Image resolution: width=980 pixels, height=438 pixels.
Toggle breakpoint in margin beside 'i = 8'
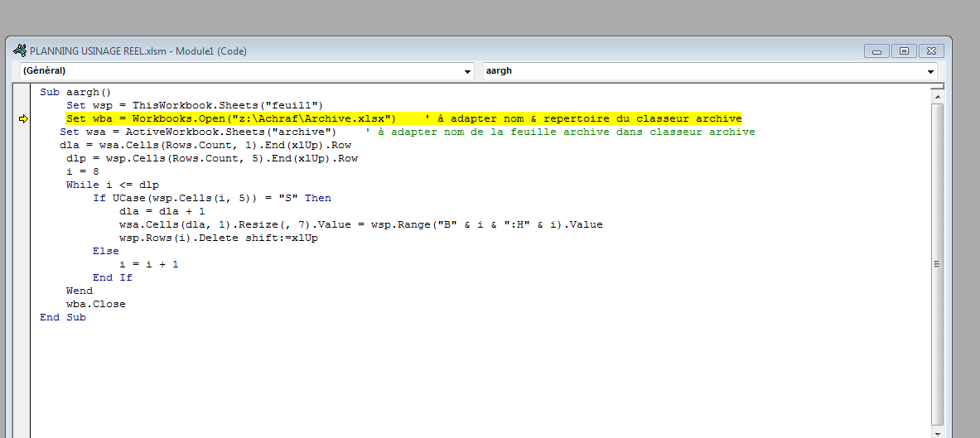point(23,172)
